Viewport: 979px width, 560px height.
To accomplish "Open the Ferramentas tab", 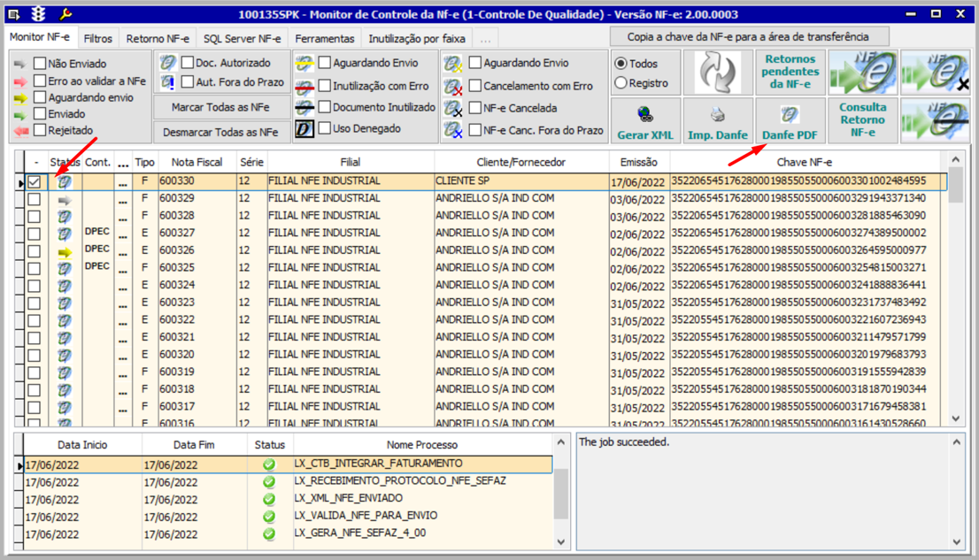I will (x=324, y=39).
